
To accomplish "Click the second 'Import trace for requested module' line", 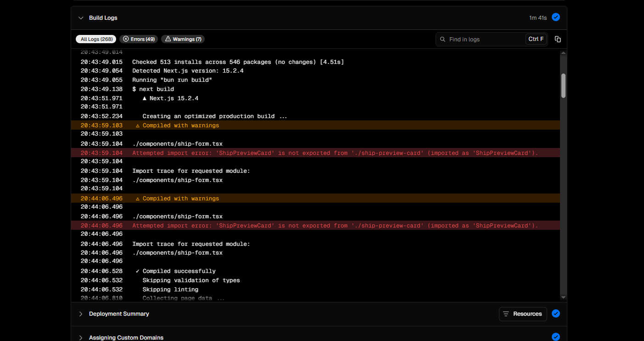I will [315, 244].
